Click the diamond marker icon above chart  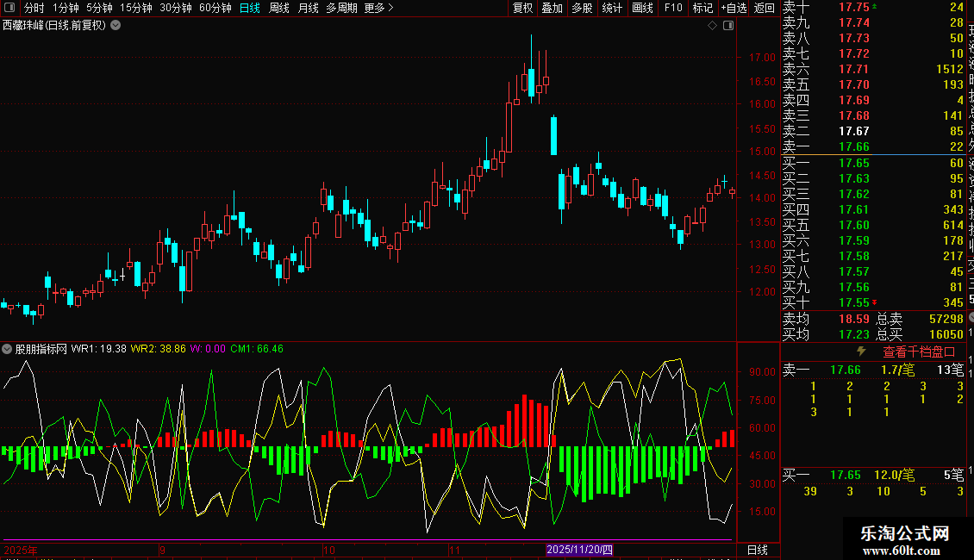tap(713, 26)
